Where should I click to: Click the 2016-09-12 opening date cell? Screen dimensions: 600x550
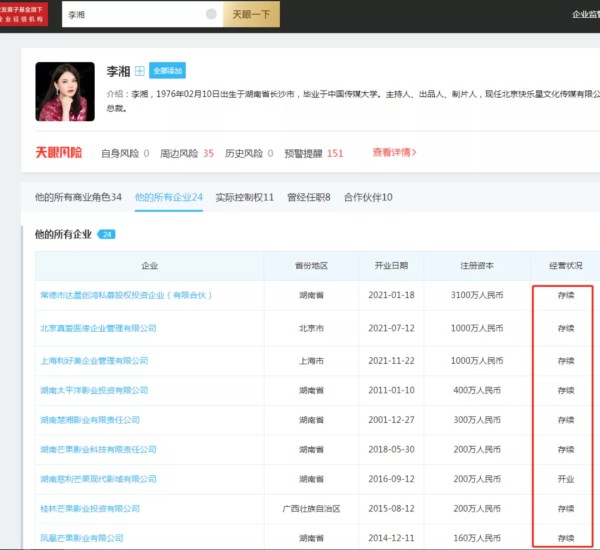tap(391, 479)
